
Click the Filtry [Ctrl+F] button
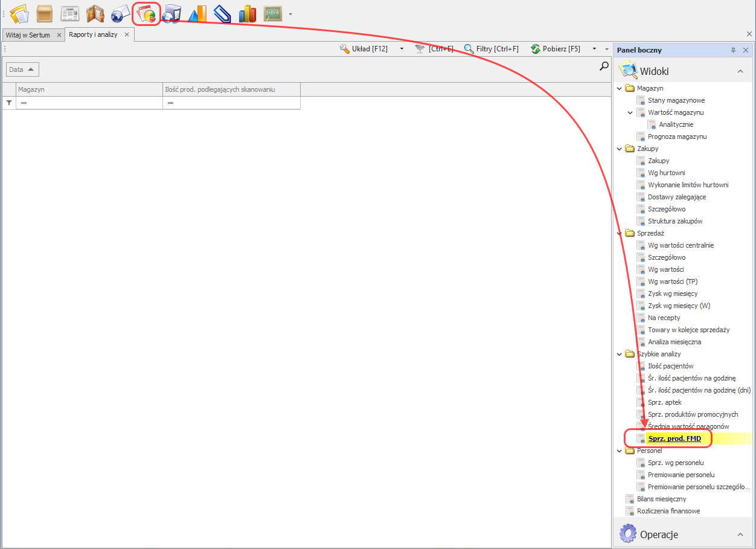click(x=492, y=49)
